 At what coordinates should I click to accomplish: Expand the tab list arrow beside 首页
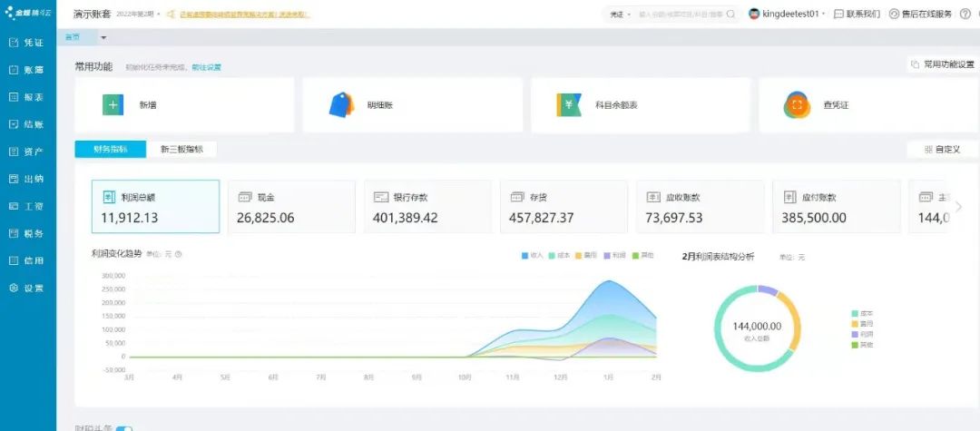(x=103, y=37)
